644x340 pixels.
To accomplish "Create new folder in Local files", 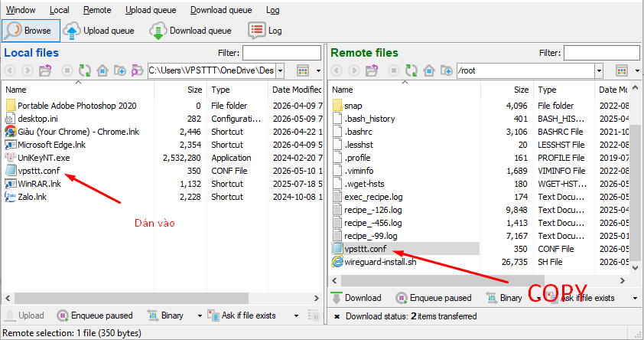I will [120, 70].
